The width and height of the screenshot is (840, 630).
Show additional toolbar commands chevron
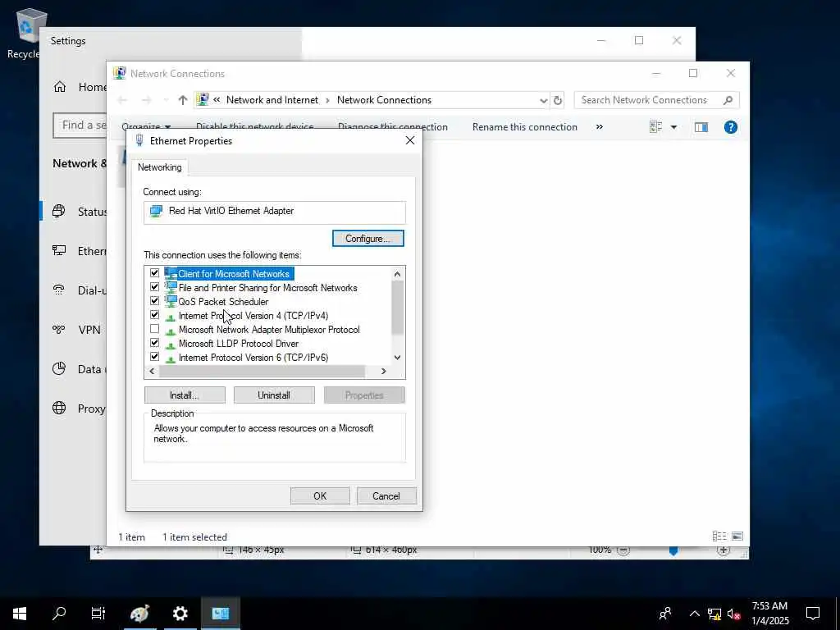coord(600,127)
